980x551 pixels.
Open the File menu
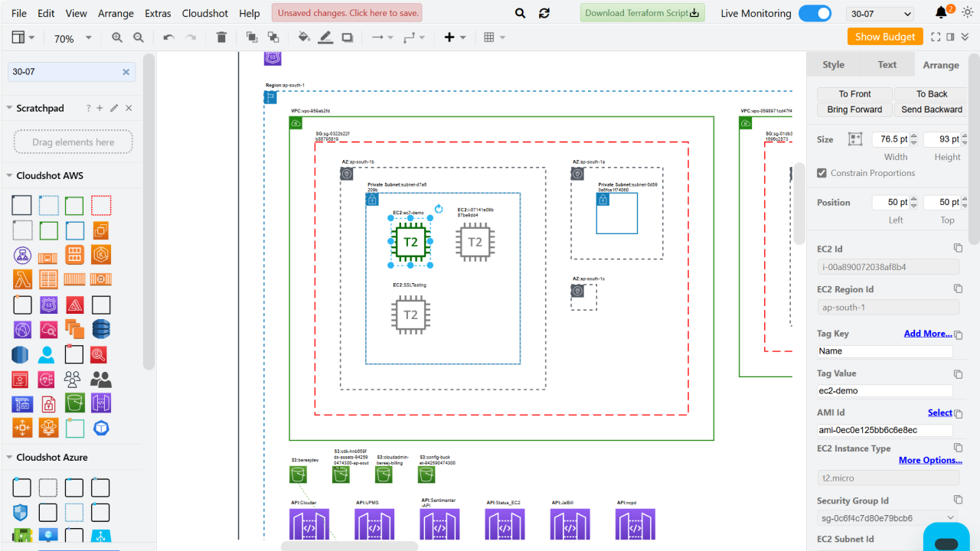coord(19,13)
